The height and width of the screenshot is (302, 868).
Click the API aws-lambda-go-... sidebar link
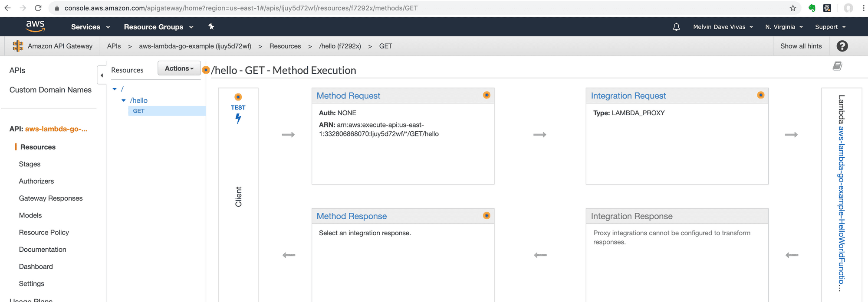56,129
